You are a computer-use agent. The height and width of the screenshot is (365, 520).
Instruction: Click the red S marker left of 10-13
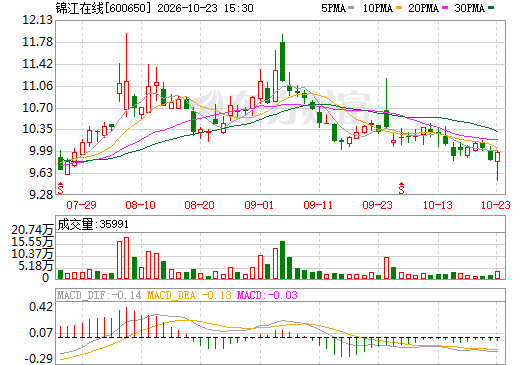(401, 188)
